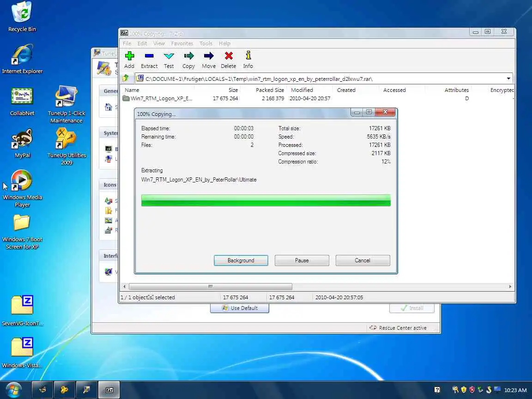This screenshot has width=532, height=399.
Task: Click the green copying progress bar
Action: 266,200
